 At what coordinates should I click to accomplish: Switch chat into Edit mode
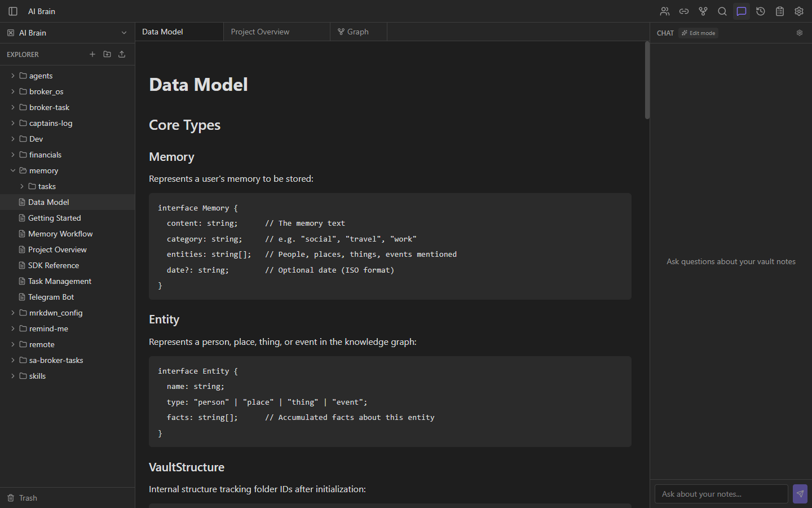click(698, 33)
